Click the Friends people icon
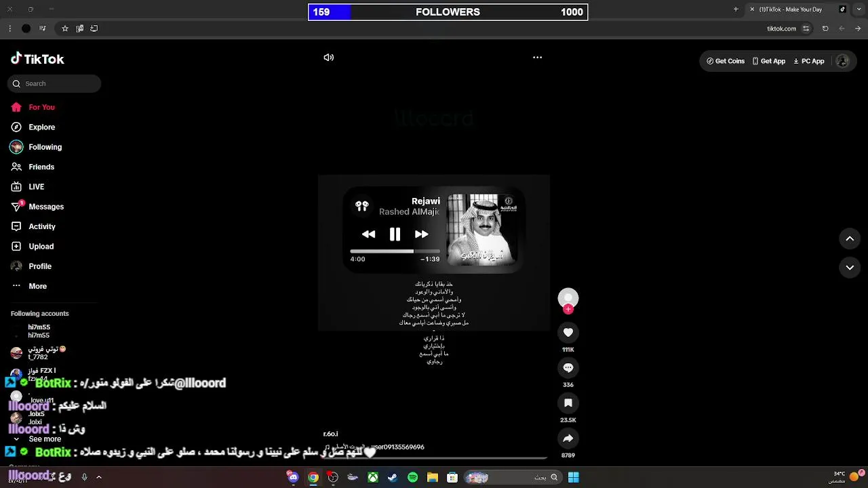Image resolution: width=868 pixels, height=488 pixels. (16, 167)
